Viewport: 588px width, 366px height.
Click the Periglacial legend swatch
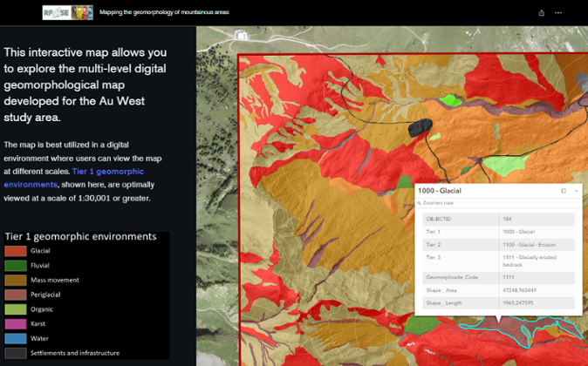tap(16, 295)
